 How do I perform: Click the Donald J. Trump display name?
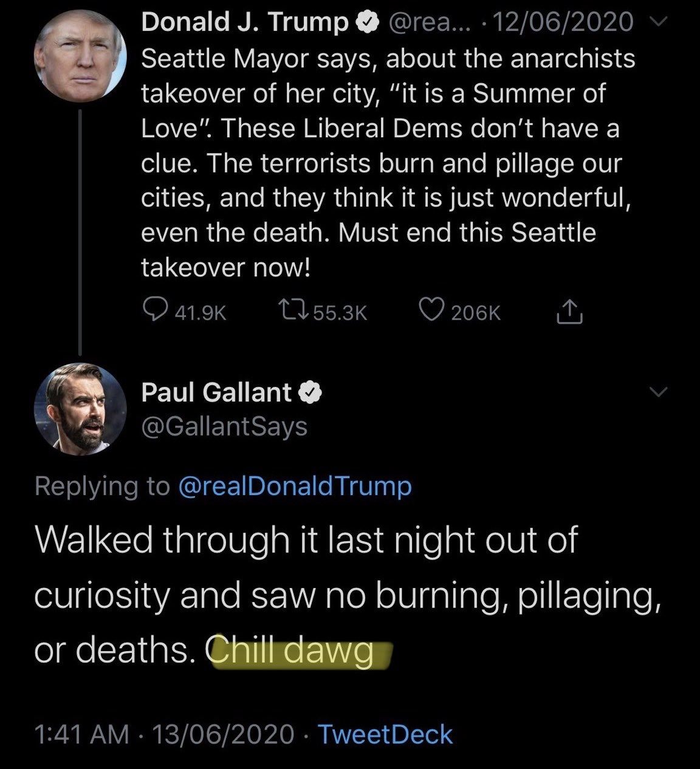[x=244, y=22]
